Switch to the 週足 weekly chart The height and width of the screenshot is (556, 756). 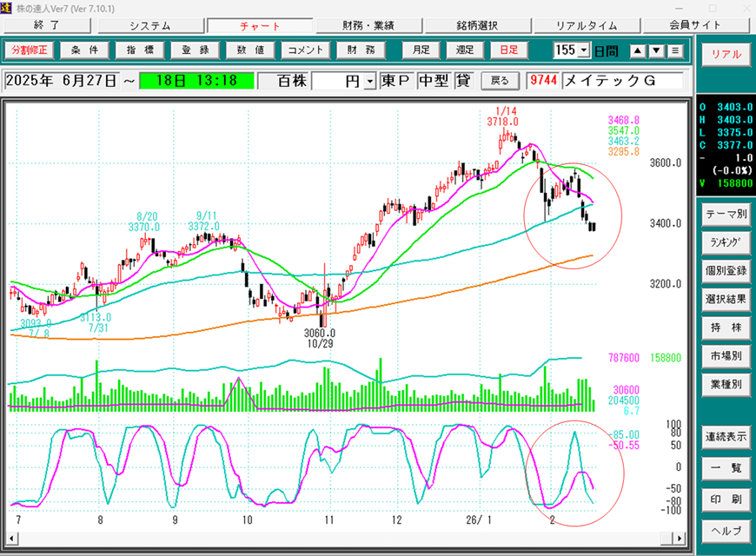[x=465, y=50]
